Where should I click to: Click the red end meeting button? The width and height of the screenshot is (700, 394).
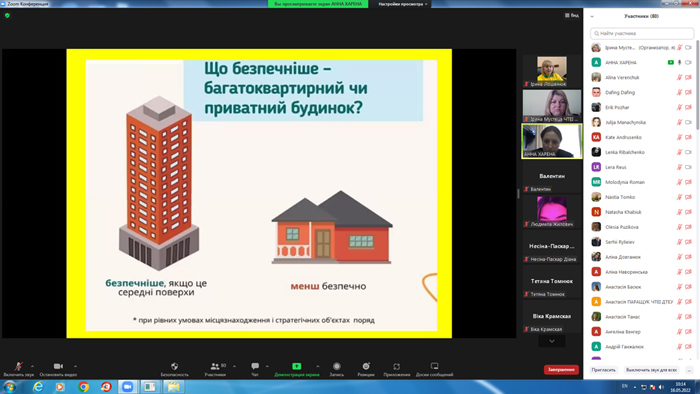[x=561, y=369]
